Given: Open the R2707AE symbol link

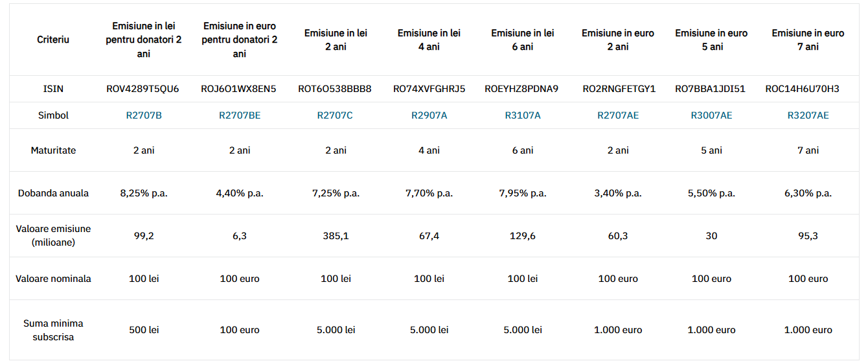Looking at the screenshot, I should tap(618, 115).
